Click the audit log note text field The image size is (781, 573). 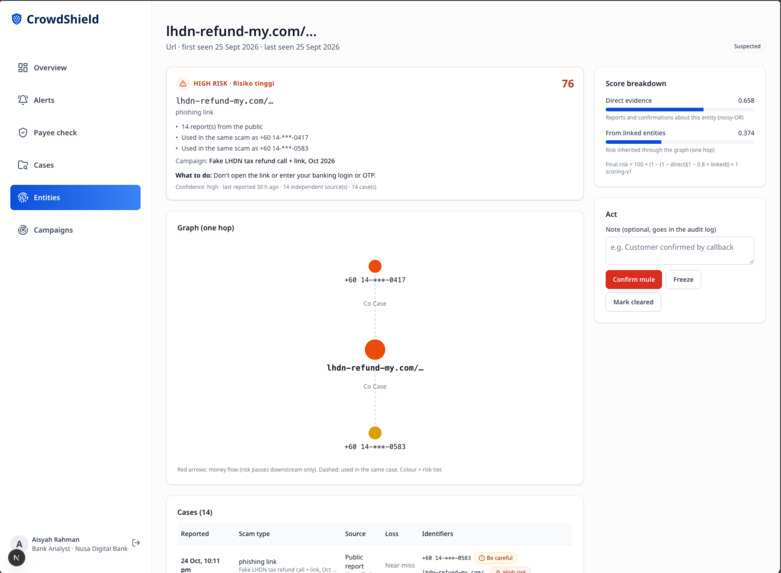680,250
